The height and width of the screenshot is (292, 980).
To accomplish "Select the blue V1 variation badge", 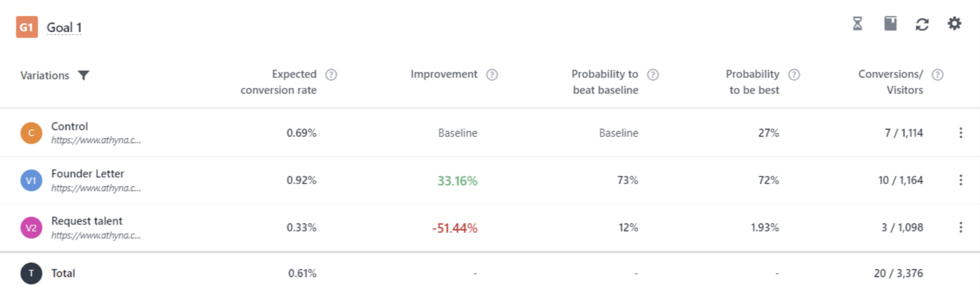I will 31,181.
